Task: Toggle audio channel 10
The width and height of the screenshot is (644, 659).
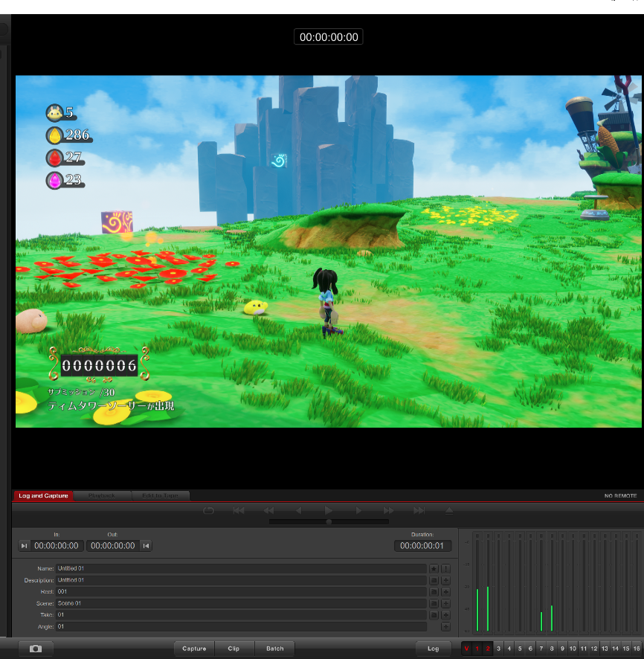Action: coord(573,649)
